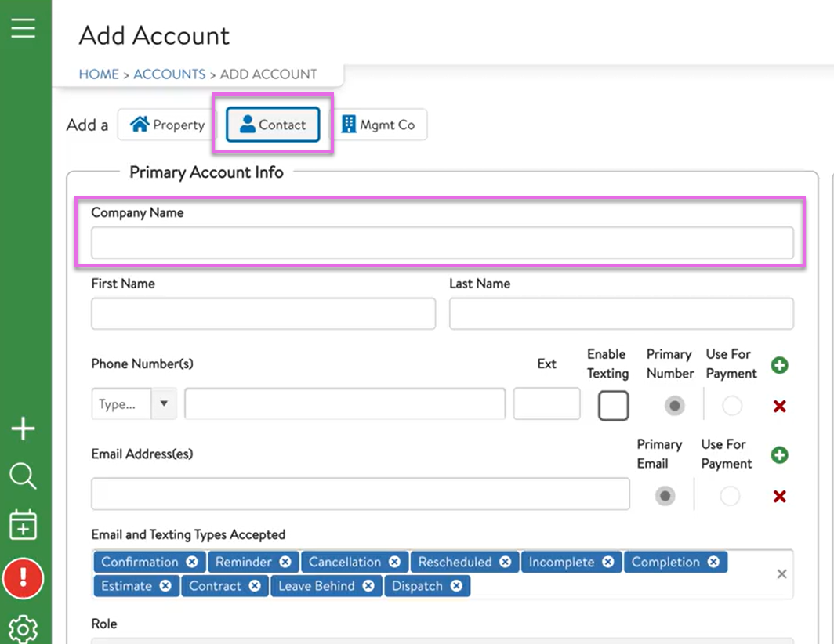Open the red alert notification icon
Screen dimensions: 834x644
(x=24, y=578)
